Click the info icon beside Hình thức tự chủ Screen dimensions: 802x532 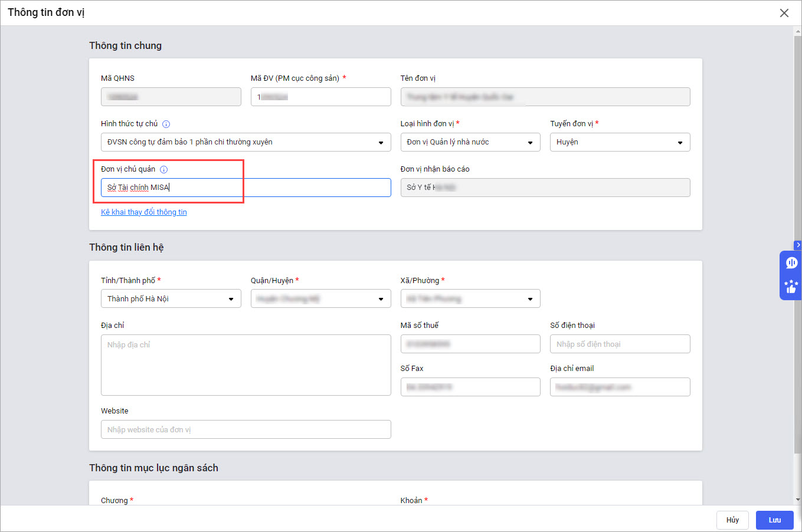tap(166, 124)
